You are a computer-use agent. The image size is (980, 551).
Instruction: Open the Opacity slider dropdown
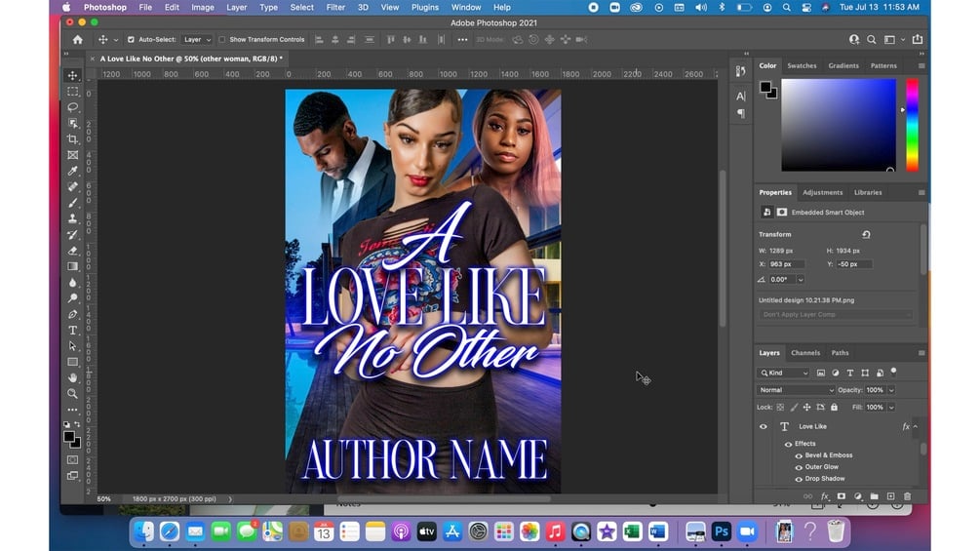pyautogui.click(x=891, y=390)
